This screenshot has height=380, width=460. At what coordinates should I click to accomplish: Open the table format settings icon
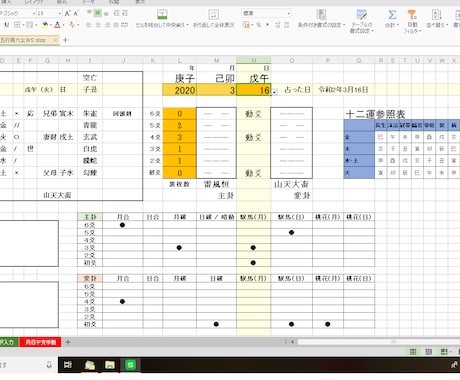(x=362, y=14)
